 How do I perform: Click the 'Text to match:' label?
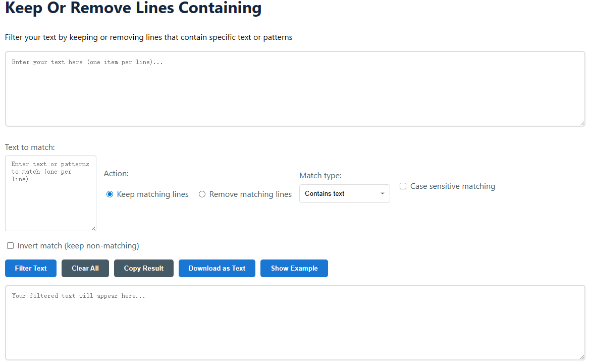pyautogui.click(x=30, y=147)
